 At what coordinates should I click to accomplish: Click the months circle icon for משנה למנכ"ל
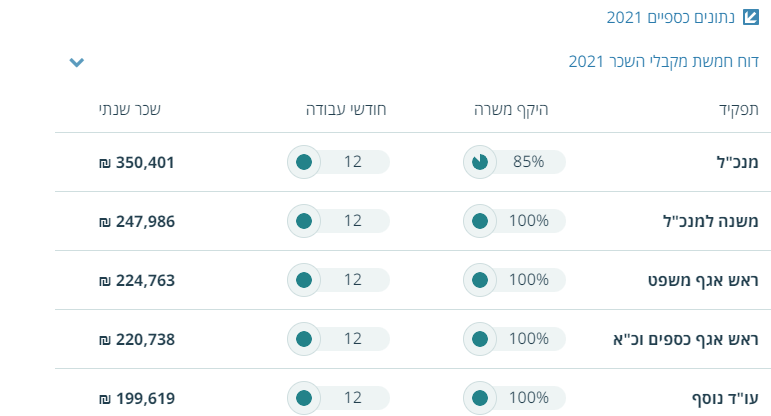304,221
